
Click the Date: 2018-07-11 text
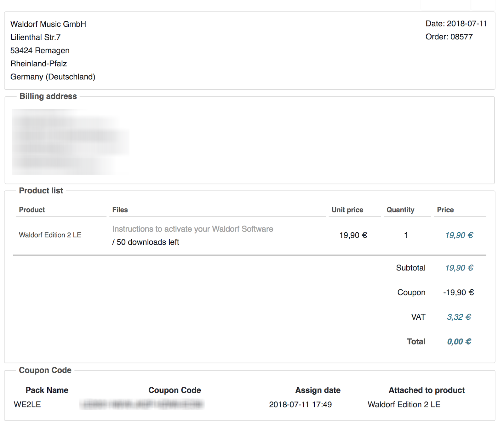coord(456,24)
